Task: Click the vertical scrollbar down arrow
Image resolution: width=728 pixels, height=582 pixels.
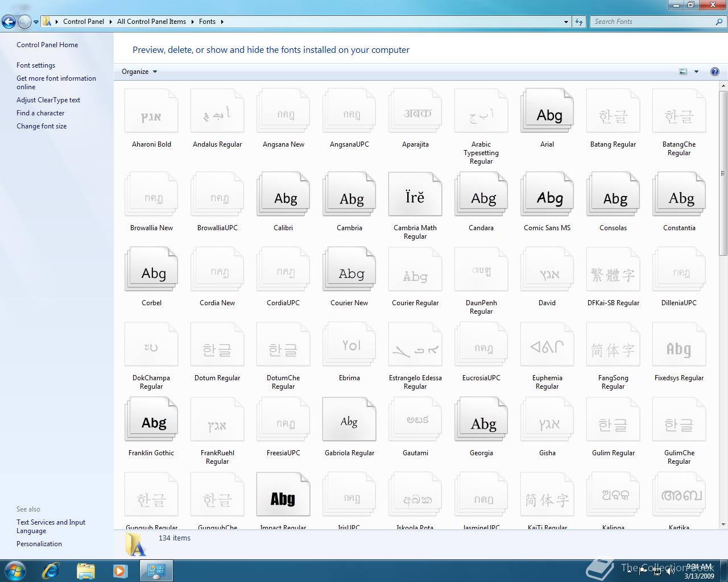Action: tap(723, 525)
